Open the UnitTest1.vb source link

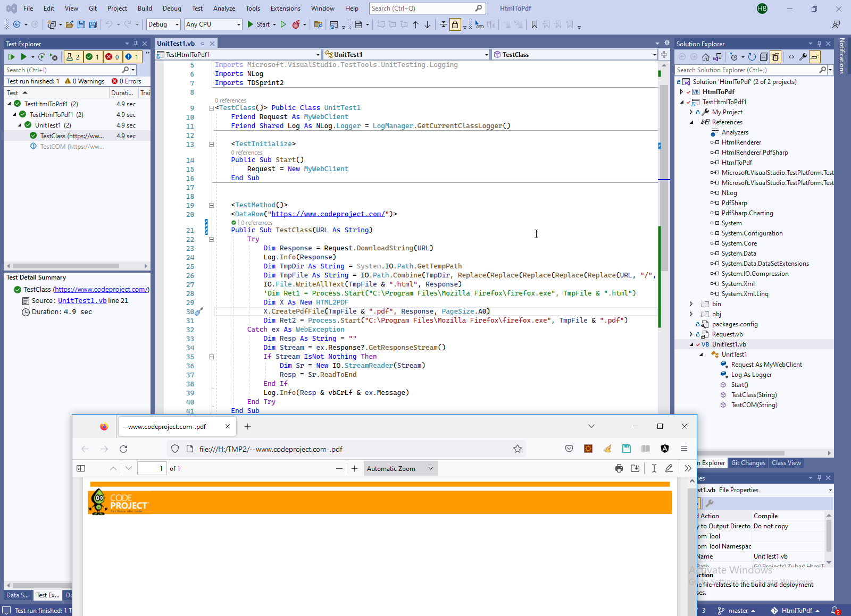click(x=82, y=301)
